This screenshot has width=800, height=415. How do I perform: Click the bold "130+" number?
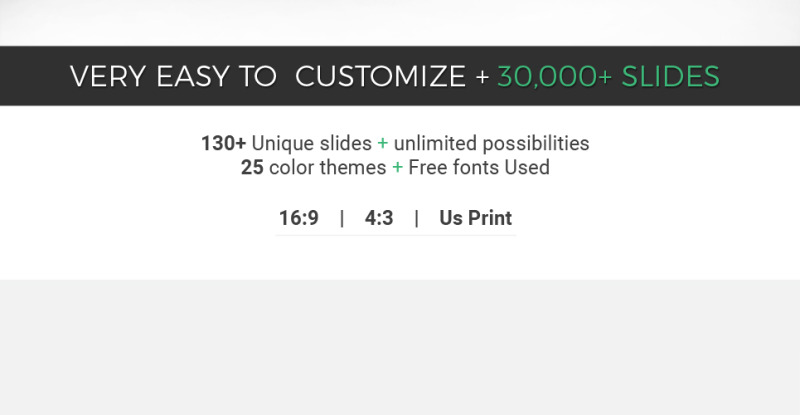pyautogui.click(x=223, y=143)
